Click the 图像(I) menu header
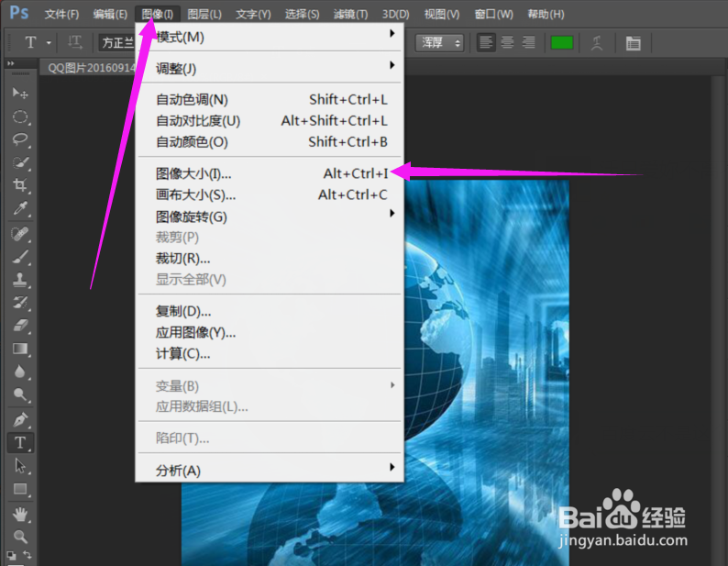The height and width of the screenshot is (566, 728). click(158, 15)
